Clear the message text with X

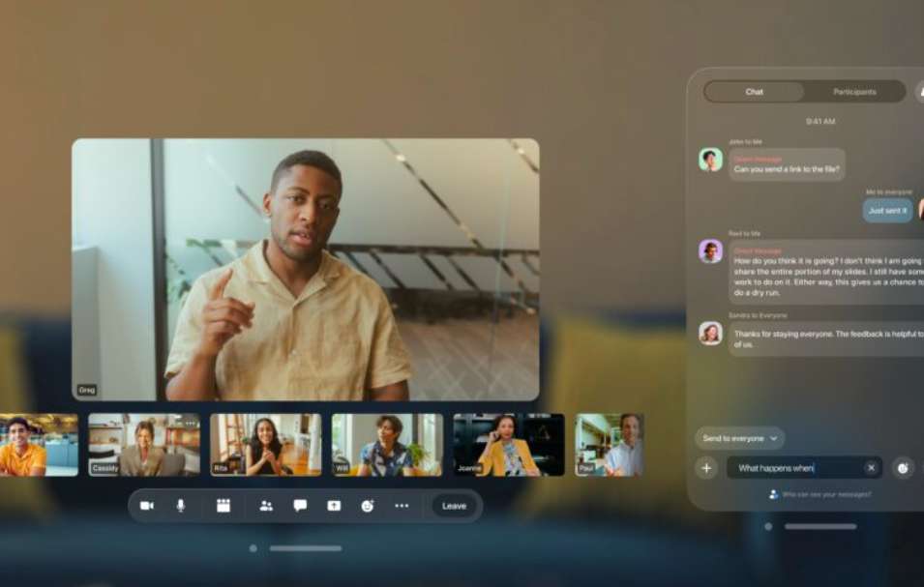tap(871, 468)
